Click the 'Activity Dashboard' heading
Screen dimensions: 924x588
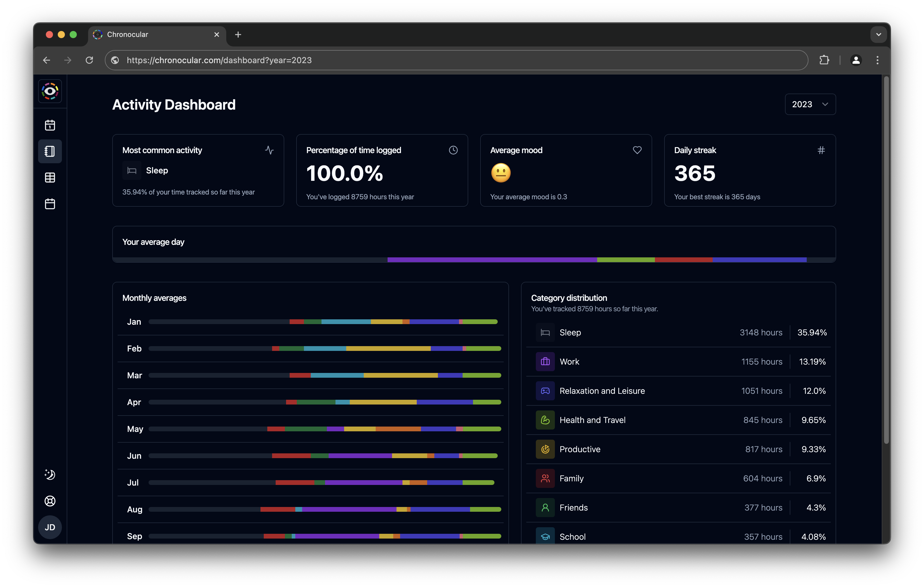tap(174, 105)
